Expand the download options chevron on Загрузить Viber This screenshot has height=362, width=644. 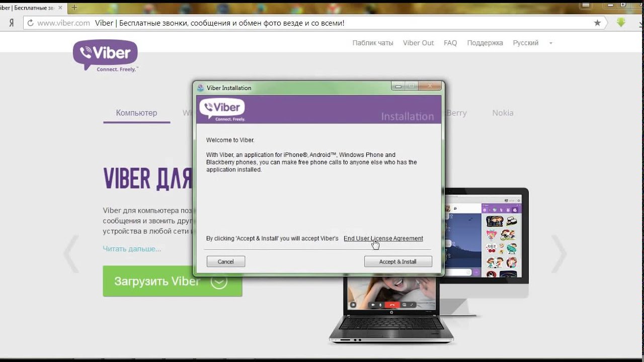(219, 282)
